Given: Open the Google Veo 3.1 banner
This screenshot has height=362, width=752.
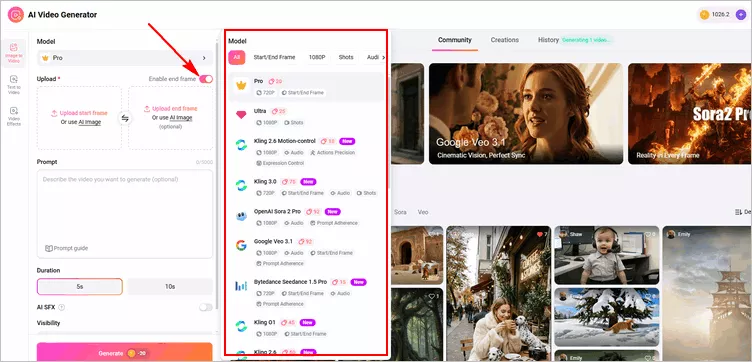Looking at the screenshot, I should tap(526, 114).
